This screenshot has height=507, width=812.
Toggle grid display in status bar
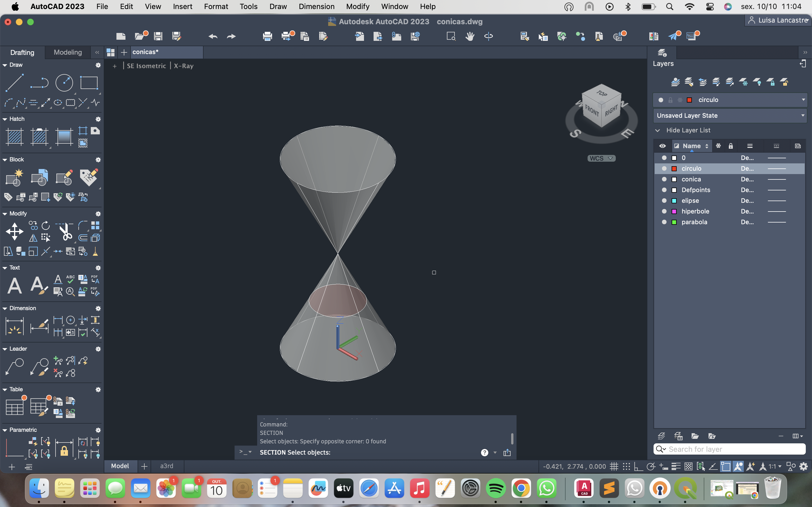(x=614, y=466)
